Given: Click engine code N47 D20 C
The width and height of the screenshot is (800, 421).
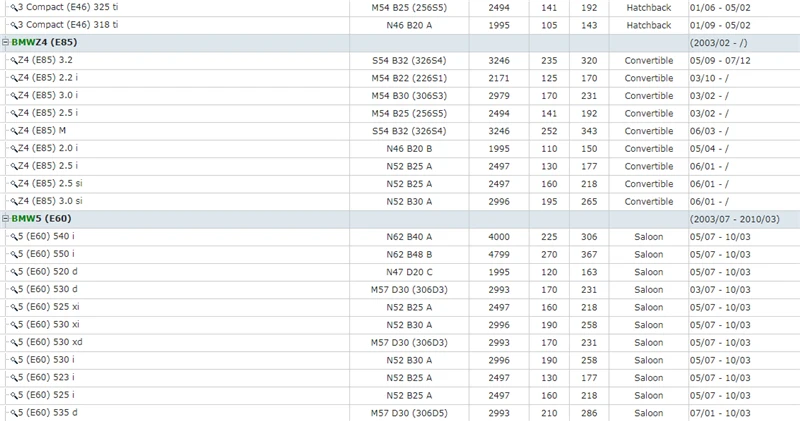Looking at the screenshot, I should coord(409,272).
